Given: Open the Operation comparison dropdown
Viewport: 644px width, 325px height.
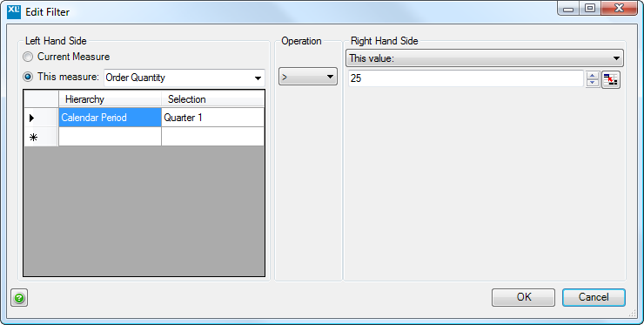Looking at the screenshot, I should pyautogui.click(x=308, y=77).
